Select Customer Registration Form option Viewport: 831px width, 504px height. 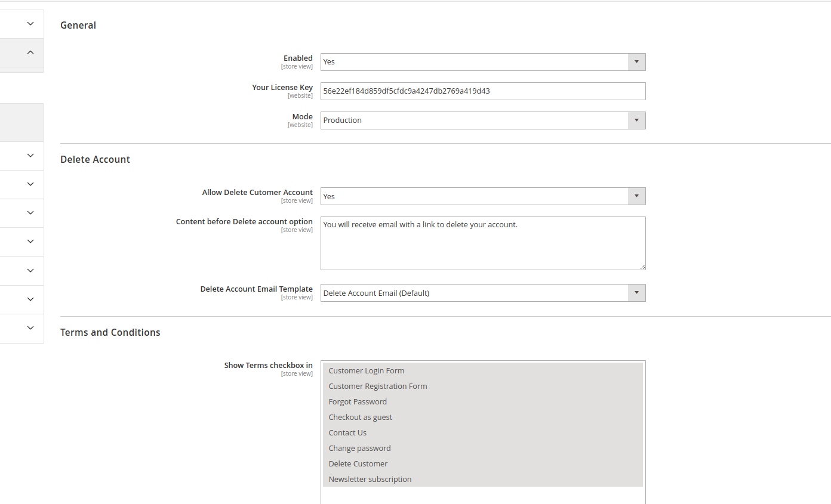(x=377, y=386)
